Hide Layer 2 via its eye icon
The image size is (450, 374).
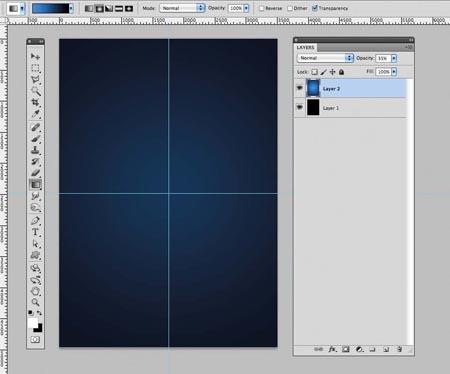point(299,88)
